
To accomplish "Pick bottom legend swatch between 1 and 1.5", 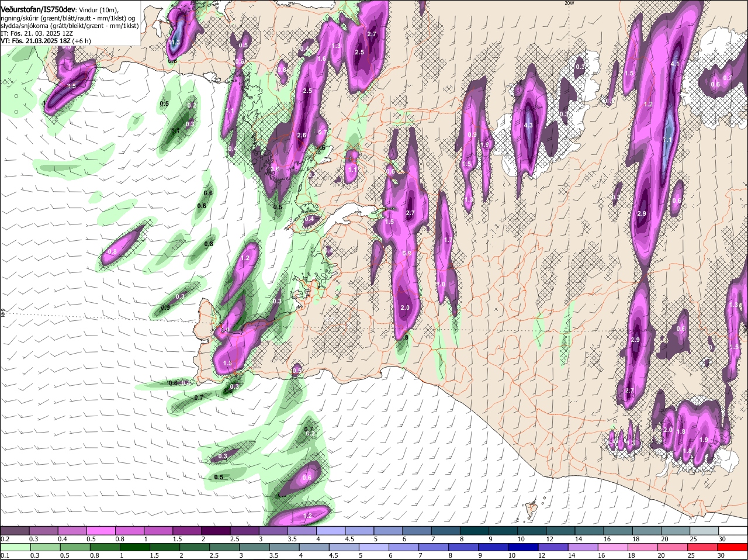I will pyautogui.click(x=135, y=547).
